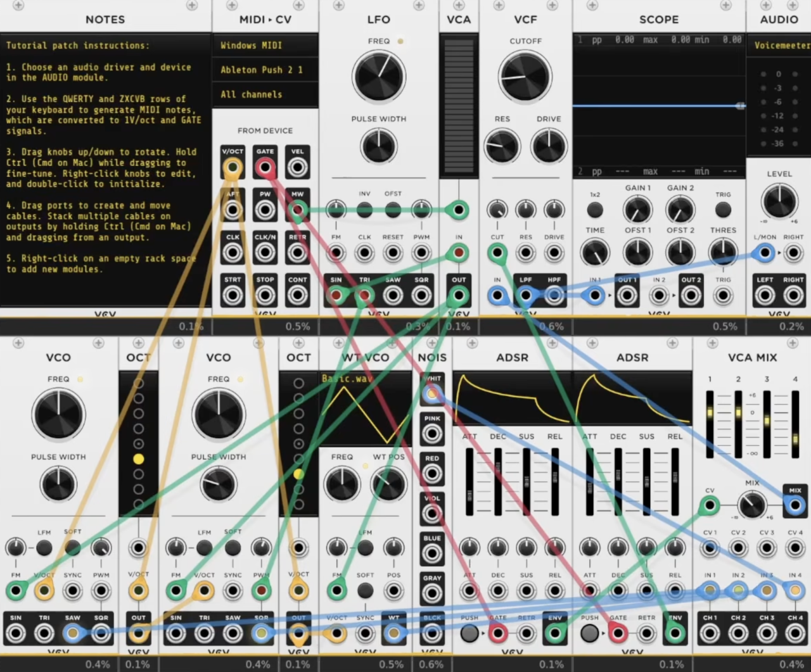Click the CONT port on MIDI-CV module
The height and width of the screenshot is (672, 811).
[297, 295]
